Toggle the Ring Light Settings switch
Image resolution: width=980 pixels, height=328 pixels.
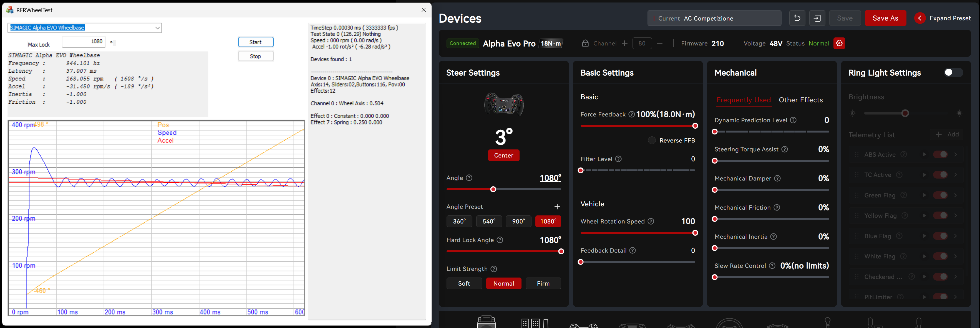953,73
